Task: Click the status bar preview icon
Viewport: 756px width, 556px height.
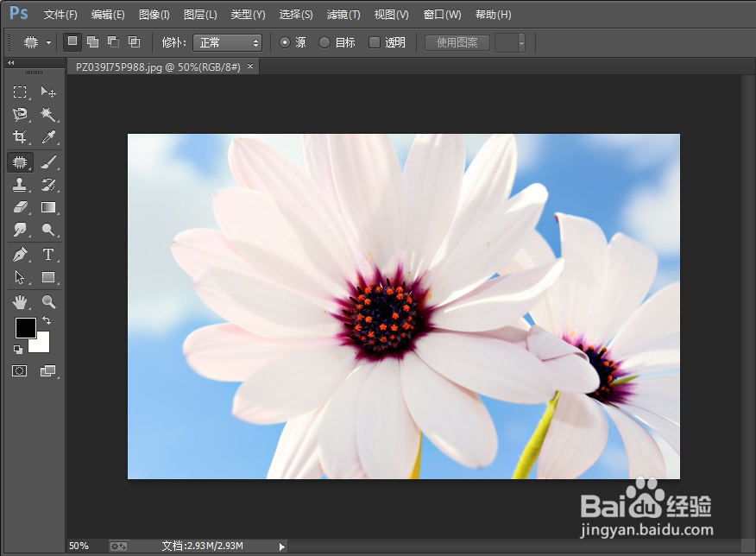Action: [x=118, y=546]
